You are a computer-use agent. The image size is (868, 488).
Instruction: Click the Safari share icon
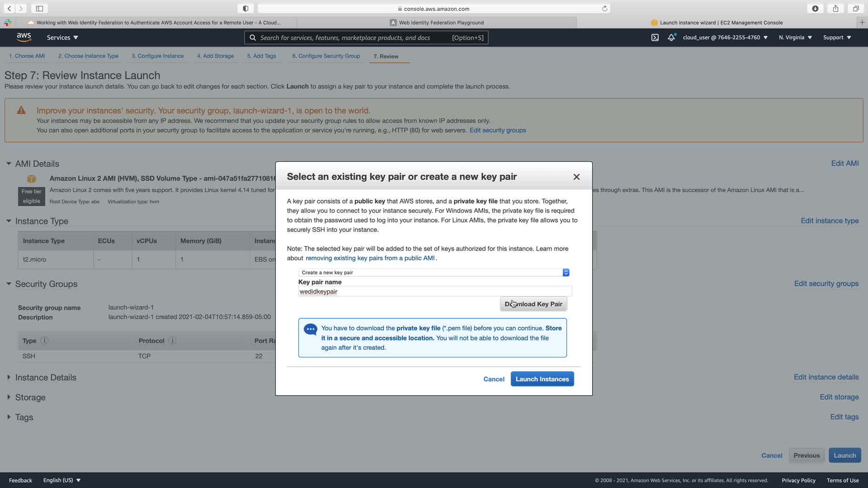point(836,8)
